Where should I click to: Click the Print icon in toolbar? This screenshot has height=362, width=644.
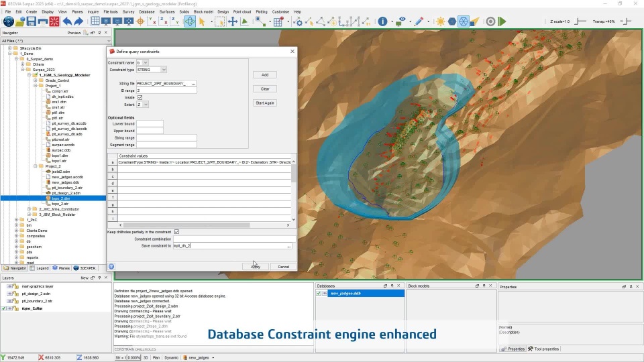click(43, 21)
